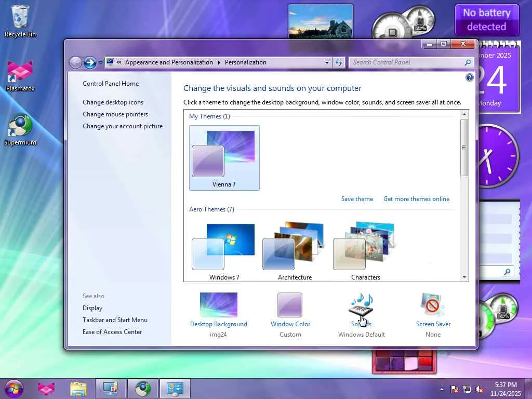Click the Back navigation arrow
This screenshot has height=399, width=532.
[x=75, y=62]
